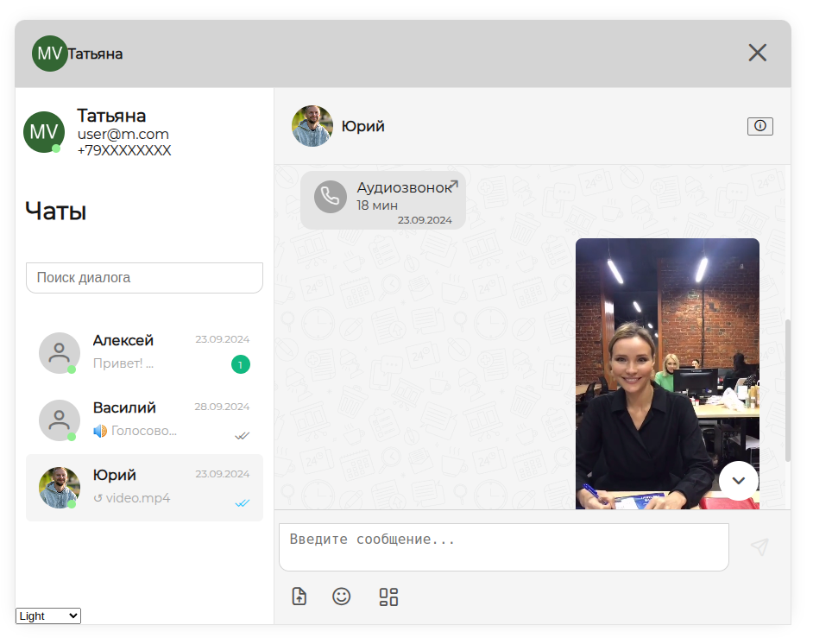Select the Юрий conversation in the chat list

(145, 488)
